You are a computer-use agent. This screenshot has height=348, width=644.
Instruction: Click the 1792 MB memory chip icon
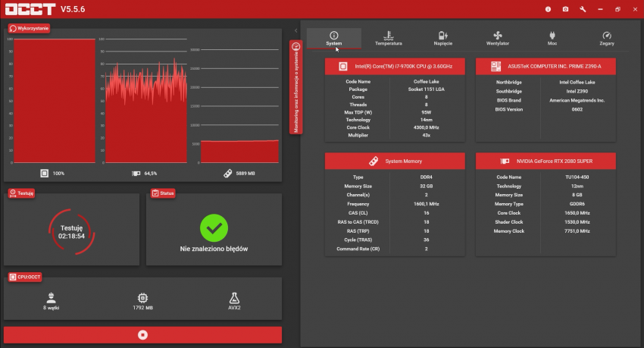(x=142, y=298)
